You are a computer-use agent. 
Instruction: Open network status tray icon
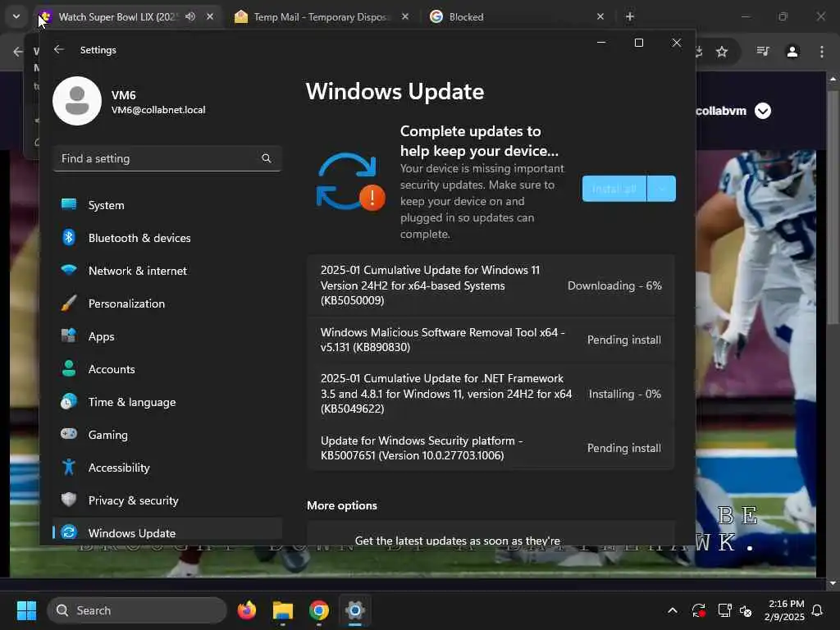pyautogui.click(x=724, y=610)
